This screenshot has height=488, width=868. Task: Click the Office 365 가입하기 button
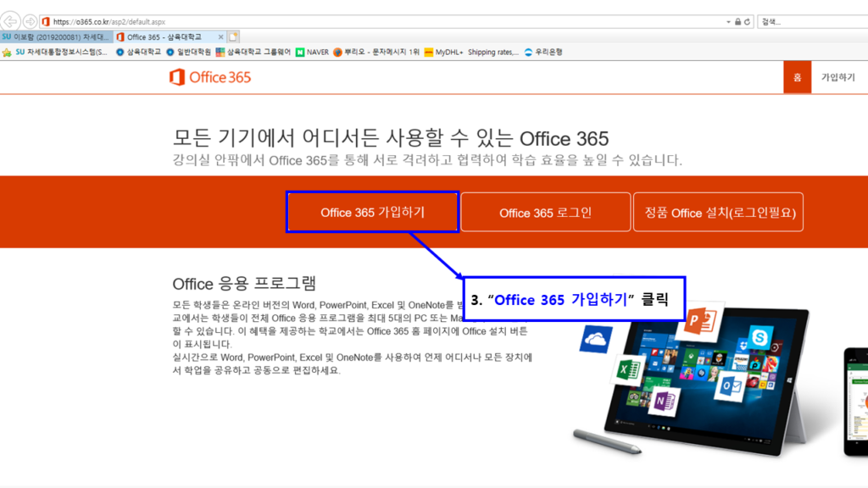point(373,213)
